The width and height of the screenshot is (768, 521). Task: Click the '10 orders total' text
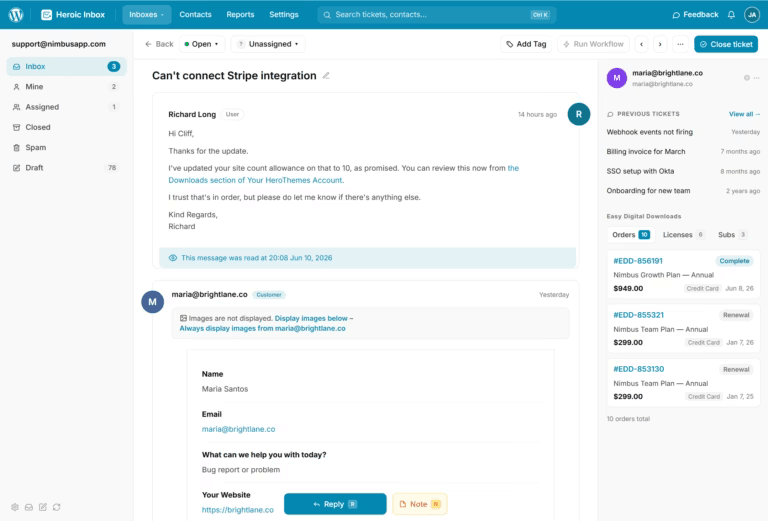pyautogui.click(x=628, y=419)
